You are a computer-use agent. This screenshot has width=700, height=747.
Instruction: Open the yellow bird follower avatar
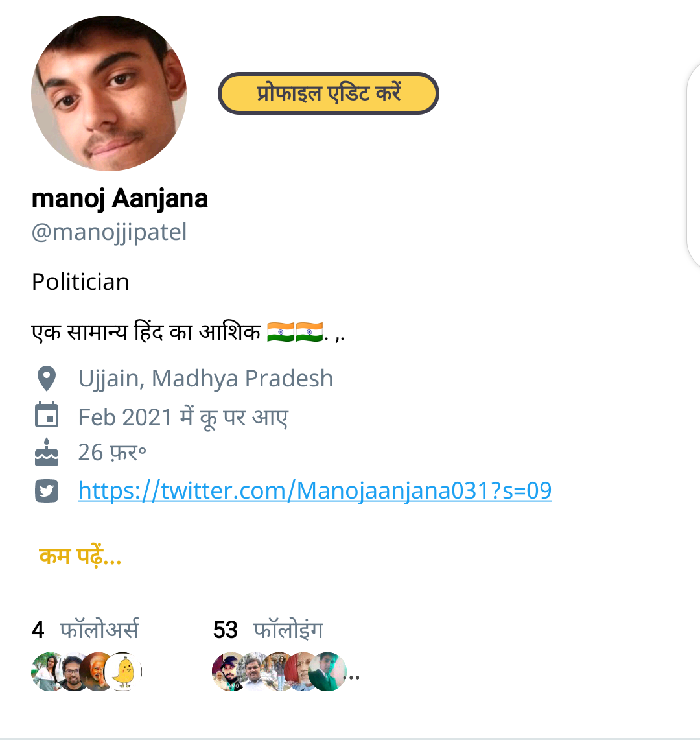coord(124,672)
